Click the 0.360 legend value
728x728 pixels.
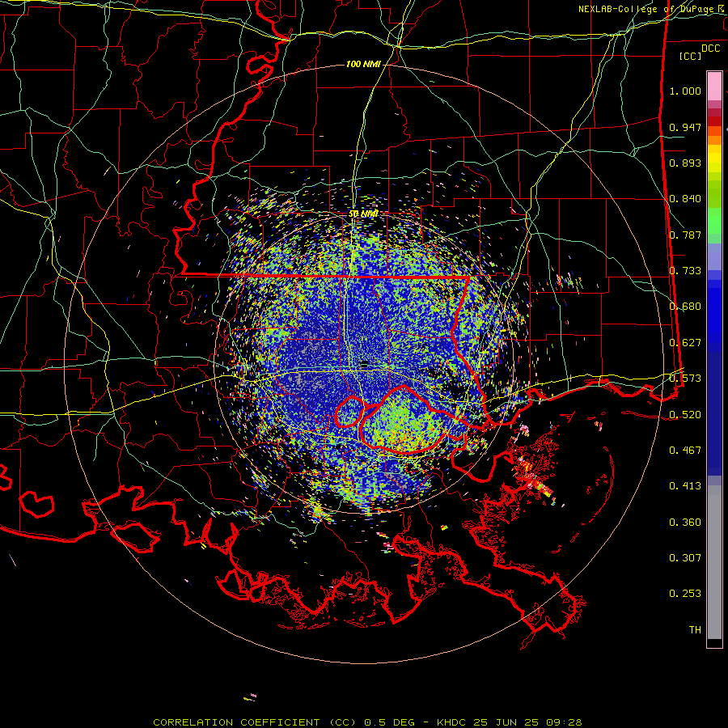coord(685,523)
